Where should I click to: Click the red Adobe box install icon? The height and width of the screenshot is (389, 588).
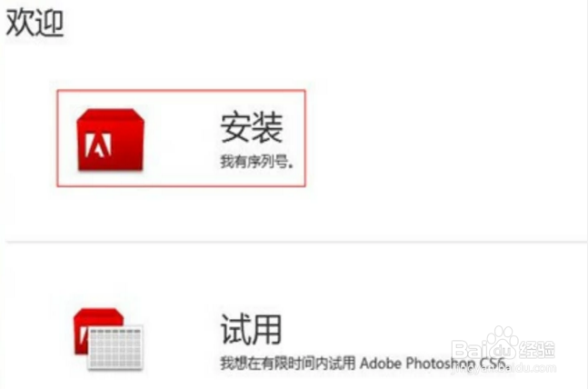tap(110, 140)
